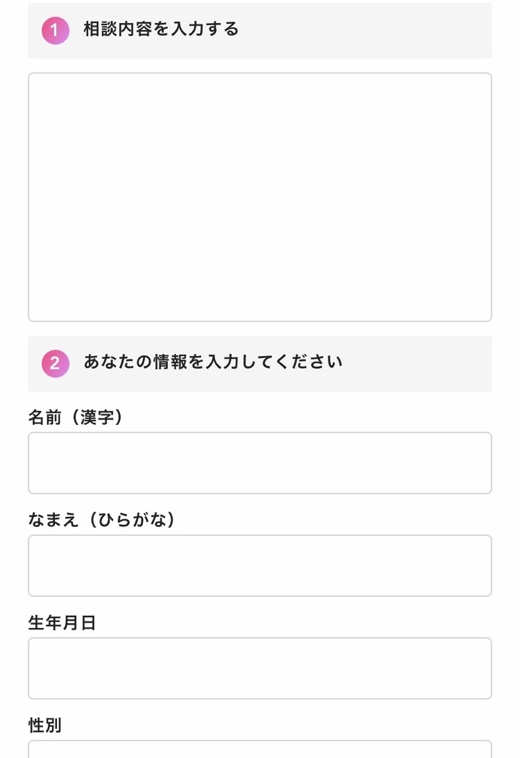
Task: Select the 生年月日 birthdate field
Action: 260,668
